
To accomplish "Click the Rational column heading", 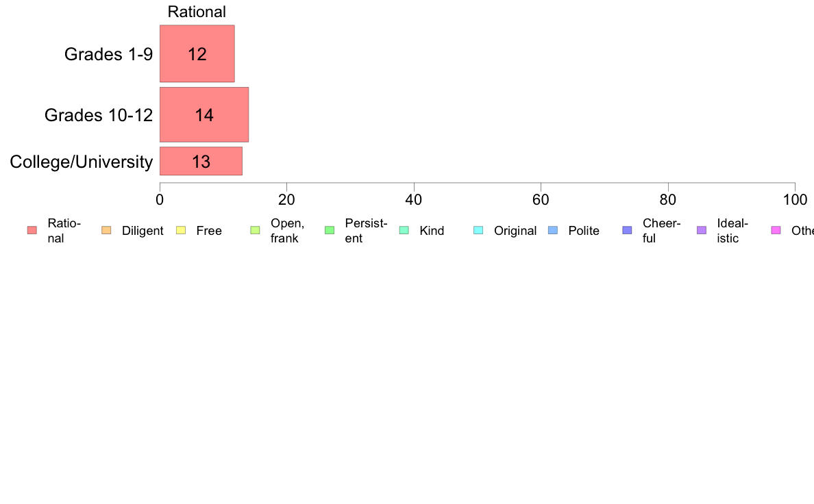I will tap(197, 12).
